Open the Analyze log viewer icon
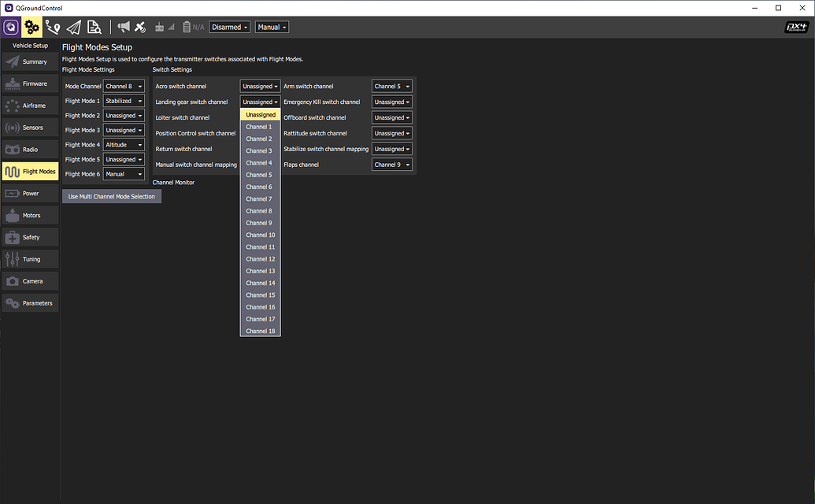The height and width of the screenshot is (504, 815). [94, 28]
